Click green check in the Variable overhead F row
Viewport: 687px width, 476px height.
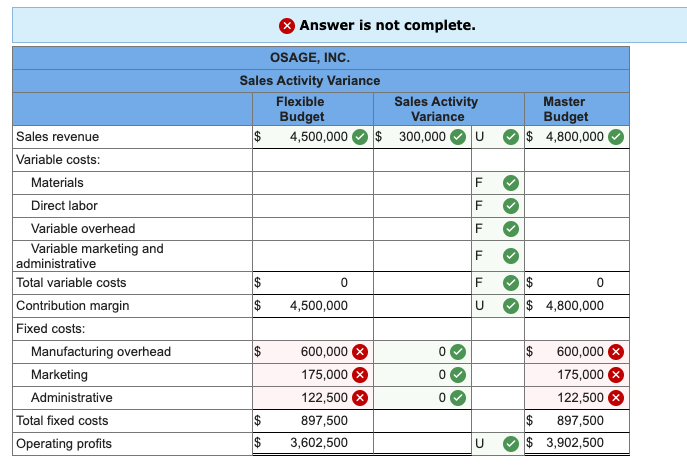tap(511, 229)
